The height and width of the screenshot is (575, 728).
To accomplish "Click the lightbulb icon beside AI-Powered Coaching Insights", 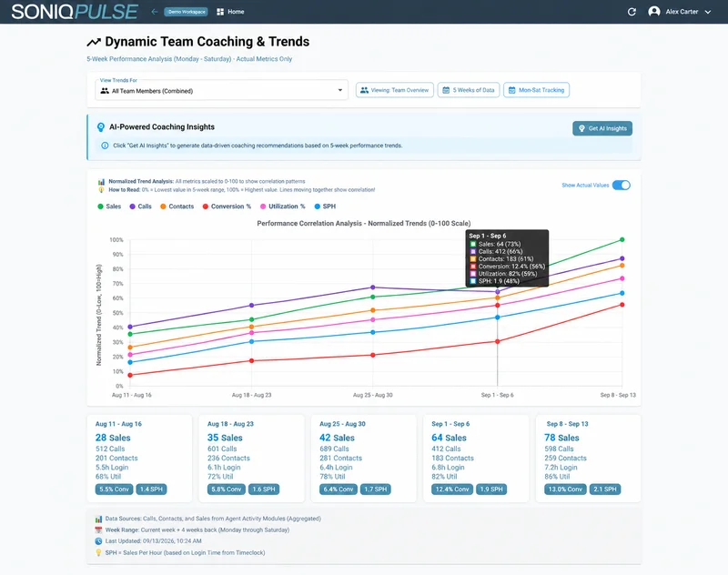I will pos(101,127).
